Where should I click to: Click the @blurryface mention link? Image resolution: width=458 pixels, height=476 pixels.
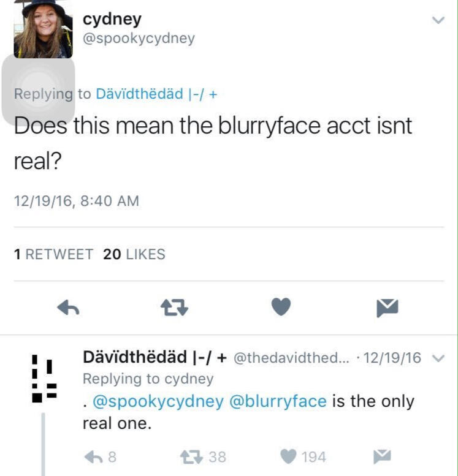(x=277, y=402)
